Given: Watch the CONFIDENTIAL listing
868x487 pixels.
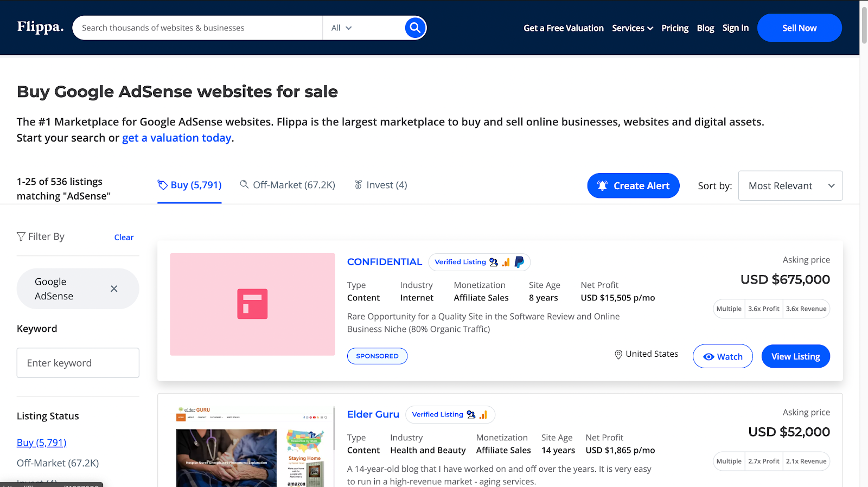Looking at the screenshot, I should point(723,356).
